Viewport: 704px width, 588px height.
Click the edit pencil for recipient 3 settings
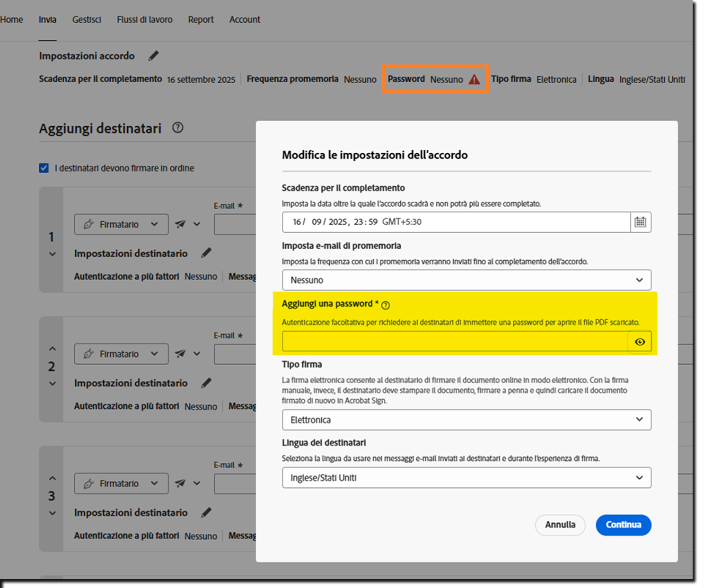tap(206, 512)
